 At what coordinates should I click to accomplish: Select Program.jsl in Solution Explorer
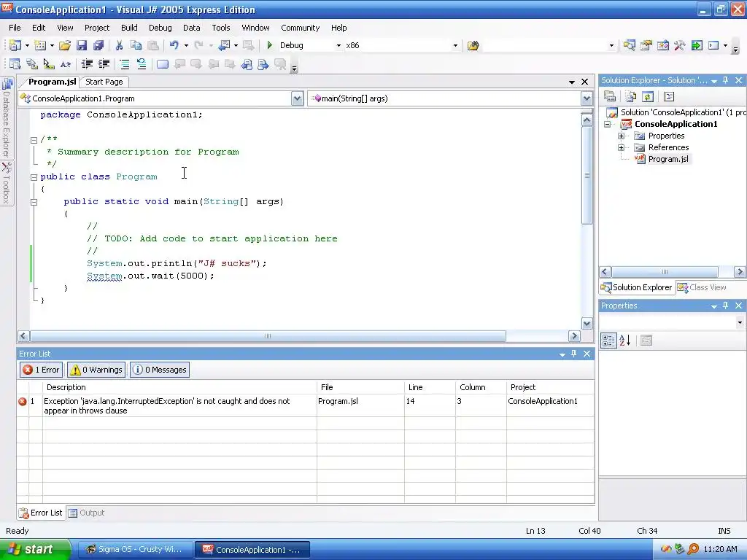[x=668, y=159]
